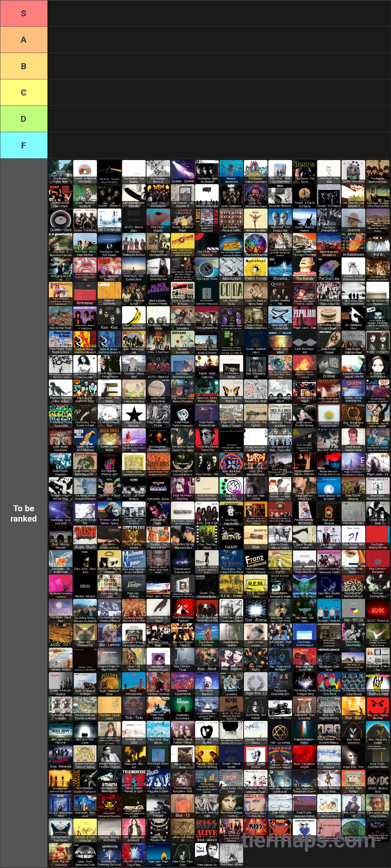Click Queen - News of the World cover
This screenshot has height=868, width=391.
pos(85,196)
